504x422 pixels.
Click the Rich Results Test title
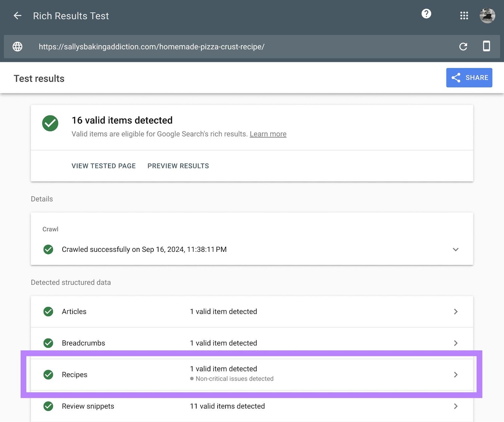coord(71,16)
